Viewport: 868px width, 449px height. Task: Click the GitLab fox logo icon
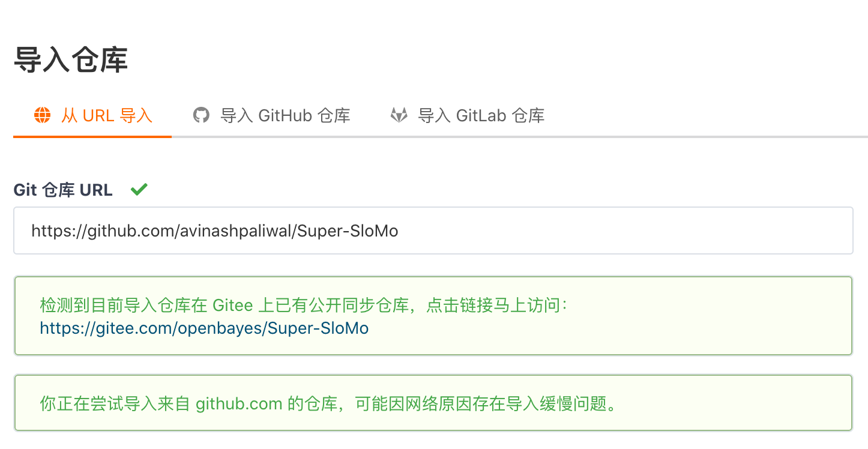pos(399,115)
